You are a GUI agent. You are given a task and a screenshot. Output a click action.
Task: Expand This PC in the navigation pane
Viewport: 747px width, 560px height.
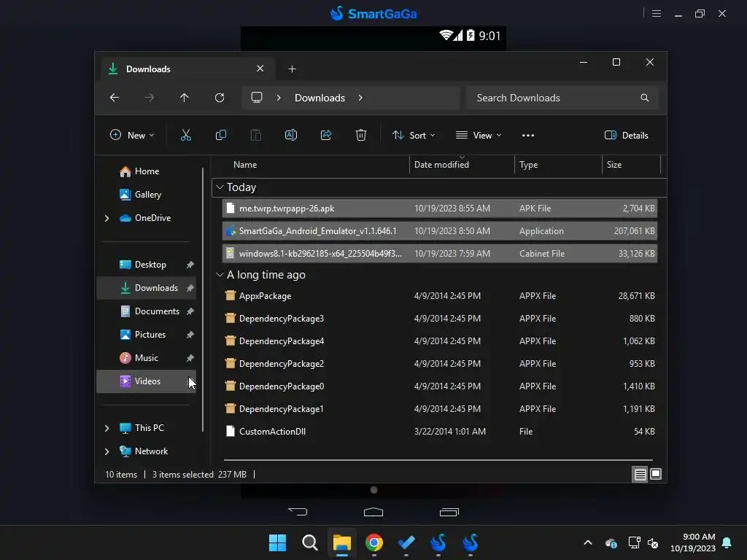point(107,428)
